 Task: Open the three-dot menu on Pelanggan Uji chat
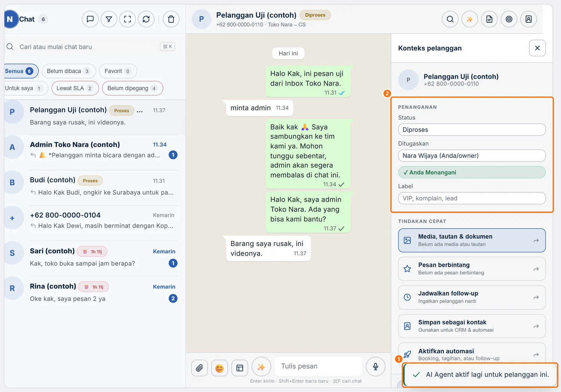[x=140, y=111]
